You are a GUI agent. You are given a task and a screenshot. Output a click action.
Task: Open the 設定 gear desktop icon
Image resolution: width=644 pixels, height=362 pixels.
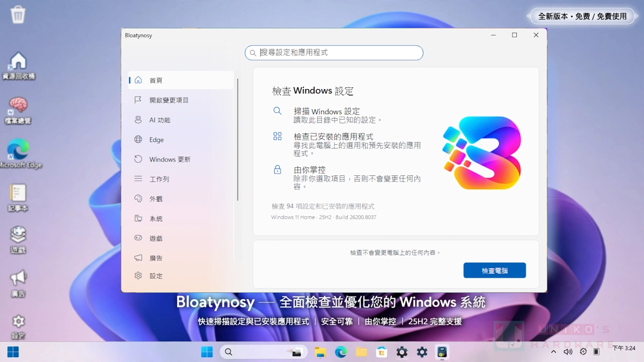tap(18, 327)
